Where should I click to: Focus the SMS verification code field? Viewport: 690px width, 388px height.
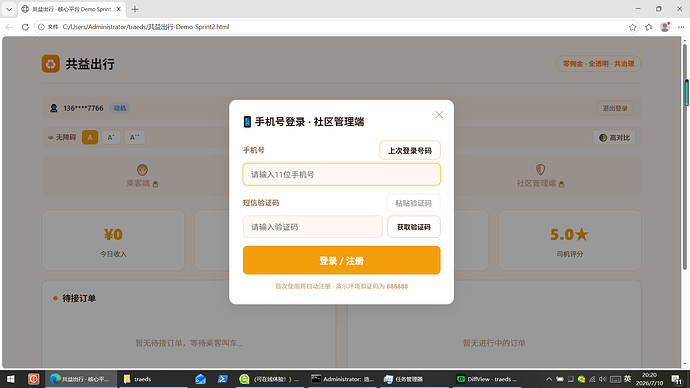[312, 227]
